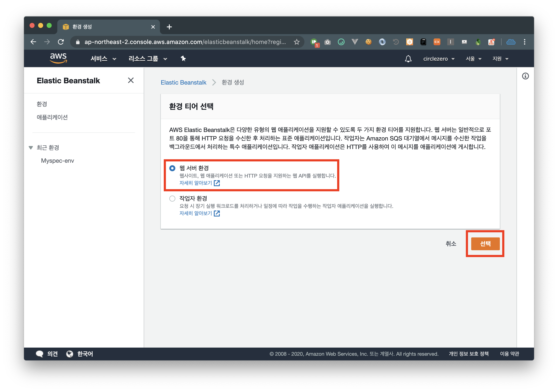Open the notifications bell icon
Screen dimensions: 558x392
coord(408,59)
